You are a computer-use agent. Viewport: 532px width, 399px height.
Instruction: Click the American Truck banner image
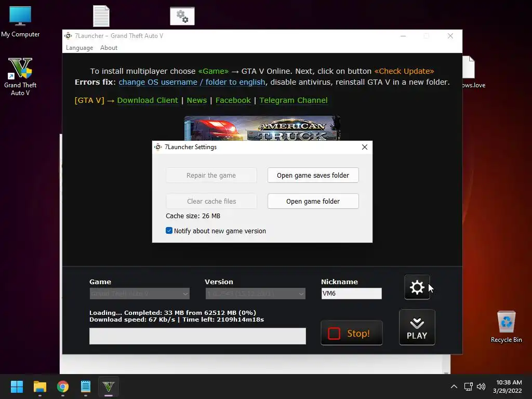tap(262, 128)
